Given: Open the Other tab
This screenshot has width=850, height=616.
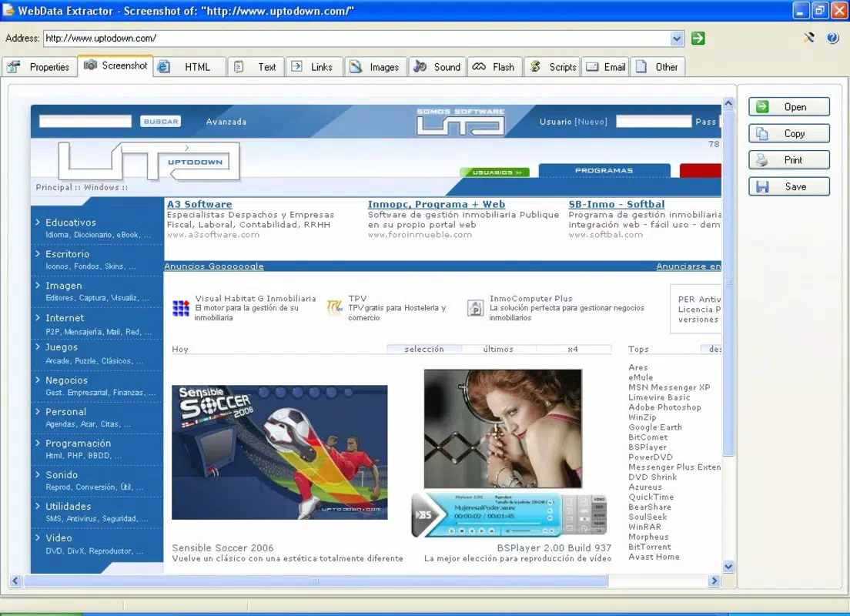Looking at the screenshot, I should point(658,67).
